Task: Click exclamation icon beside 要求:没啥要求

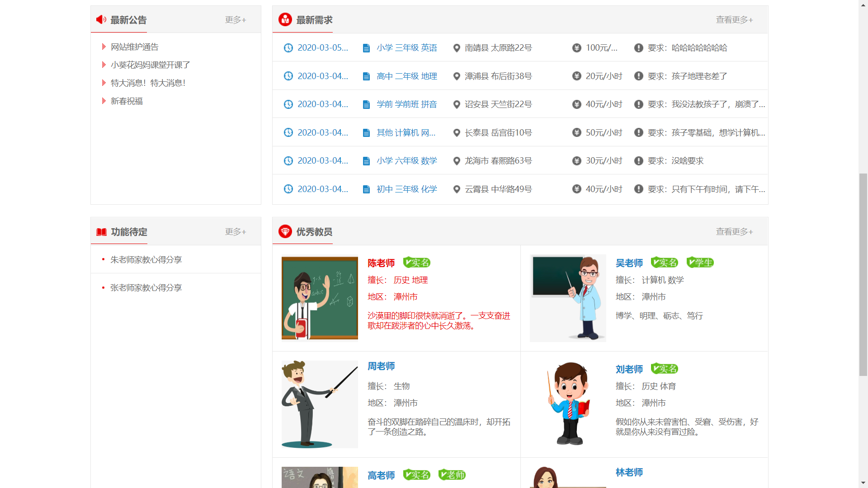Action: (638, 161)
